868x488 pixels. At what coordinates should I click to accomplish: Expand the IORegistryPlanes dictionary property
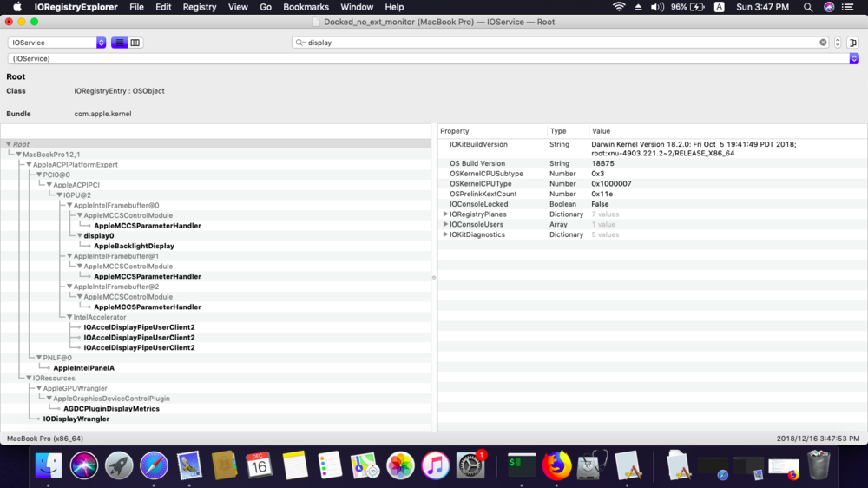pos(446,214)
